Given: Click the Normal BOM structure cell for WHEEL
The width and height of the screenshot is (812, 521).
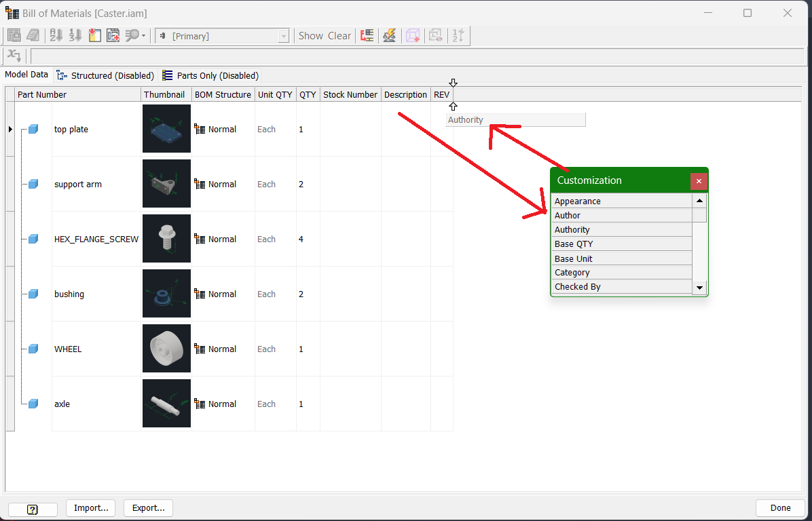Looking at the screenshot, I should (x=223, y=349).
